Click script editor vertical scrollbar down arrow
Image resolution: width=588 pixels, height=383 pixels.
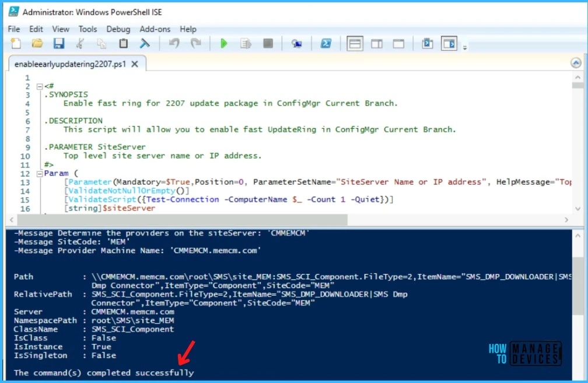pyautogui.click(x=577, y=209)
